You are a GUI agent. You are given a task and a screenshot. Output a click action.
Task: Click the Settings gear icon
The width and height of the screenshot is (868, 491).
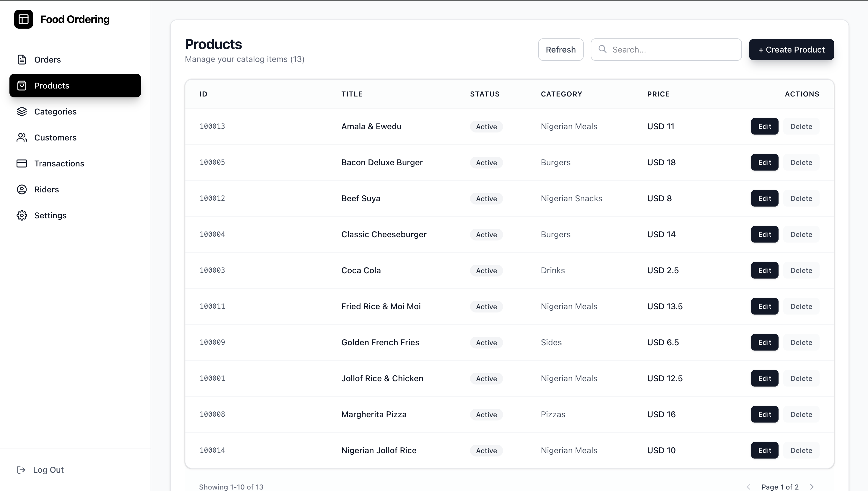[x=22, y=215]
